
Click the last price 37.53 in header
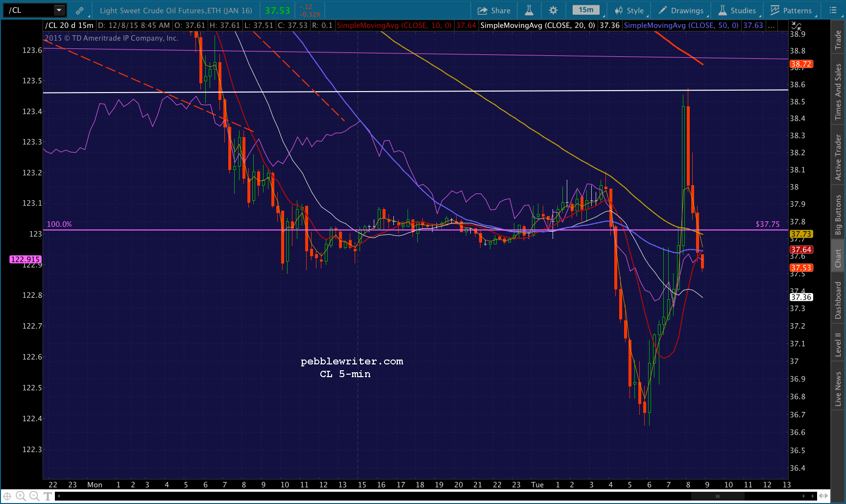pos(277,10)
